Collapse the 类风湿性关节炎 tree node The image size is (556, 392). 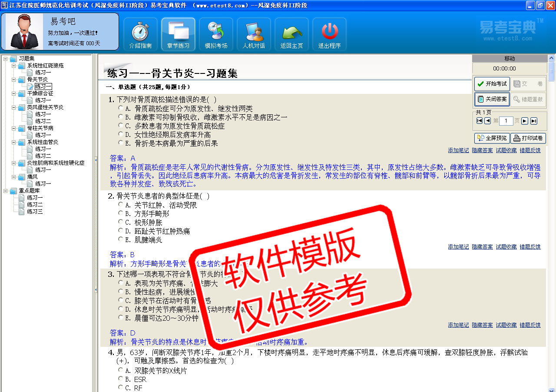(x=14, y=107)
